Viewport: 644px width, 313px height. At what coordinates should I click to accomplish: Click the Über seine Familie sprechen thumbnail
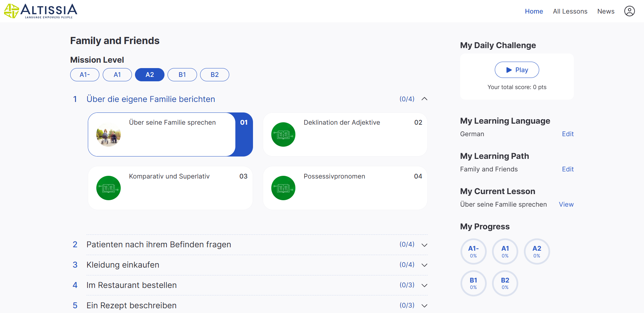click(x=109, y=134)
